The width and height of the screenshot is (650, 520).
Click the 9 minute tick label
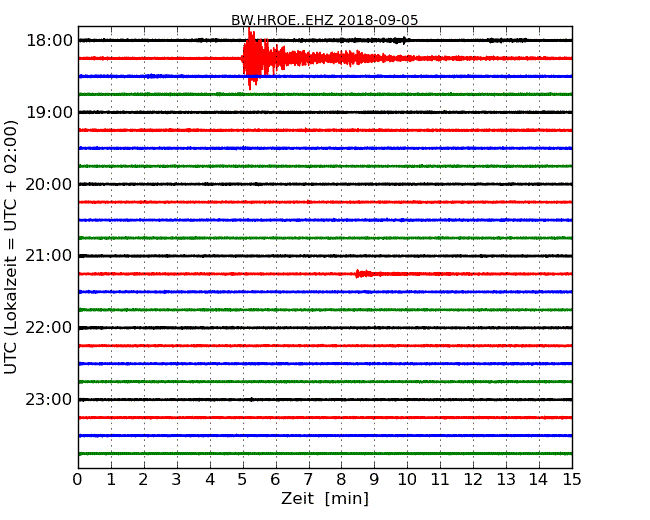pos(375,480)
